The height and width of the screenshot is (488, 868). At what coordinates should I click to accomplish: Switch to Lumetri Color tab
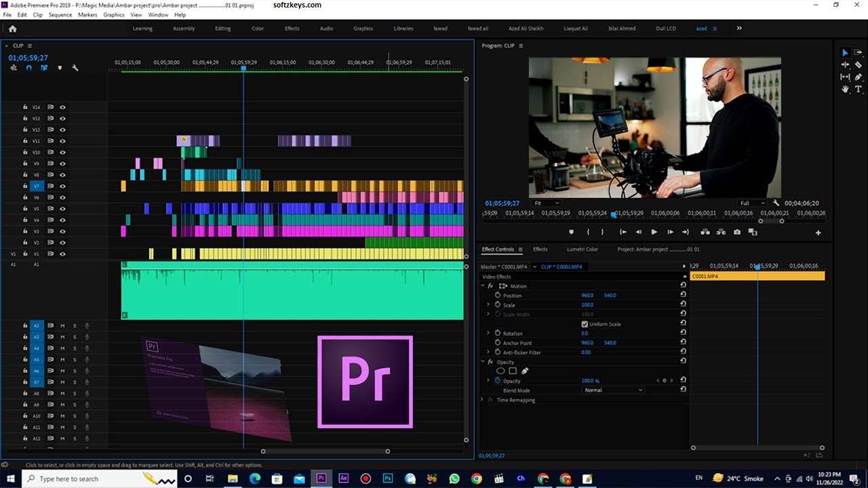coord(583,249)
